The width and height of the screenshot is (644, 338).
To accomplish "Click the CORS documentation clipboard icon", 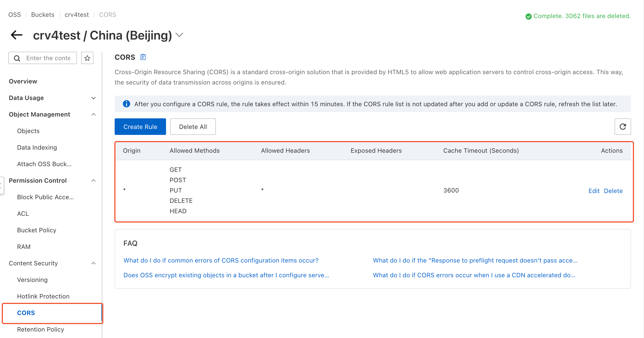I will [143, 57].
